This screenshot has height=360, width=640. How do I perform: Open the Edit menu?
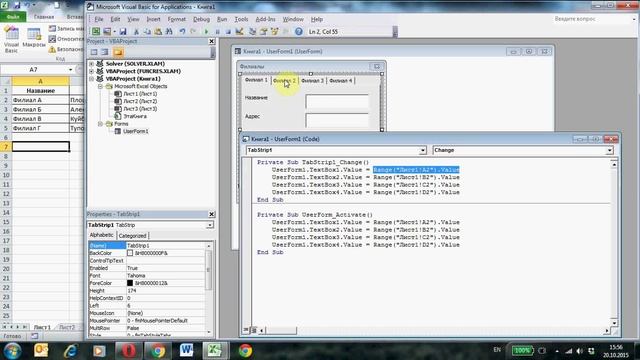point(116,19)
